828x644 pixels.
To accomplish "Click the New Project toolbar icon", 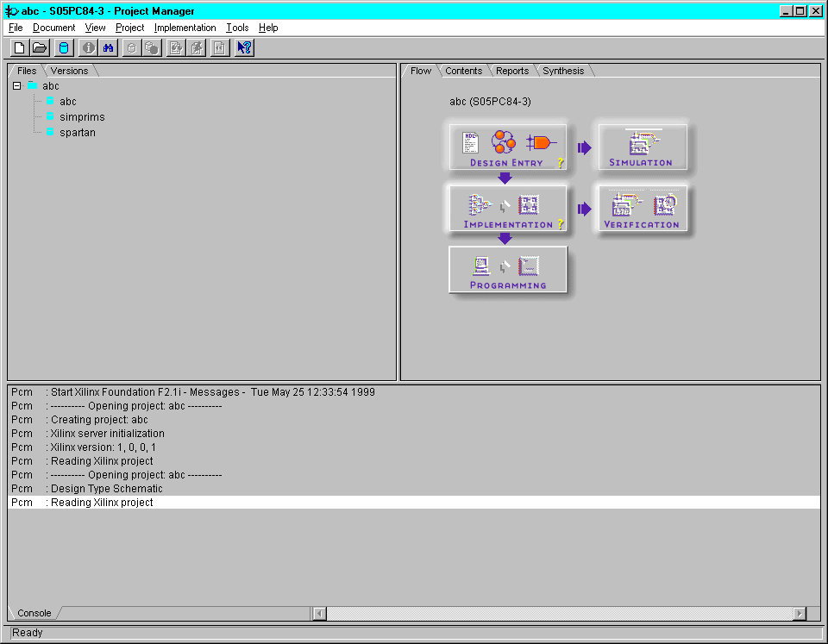I will pyautogui.click(x=18, y=48).
